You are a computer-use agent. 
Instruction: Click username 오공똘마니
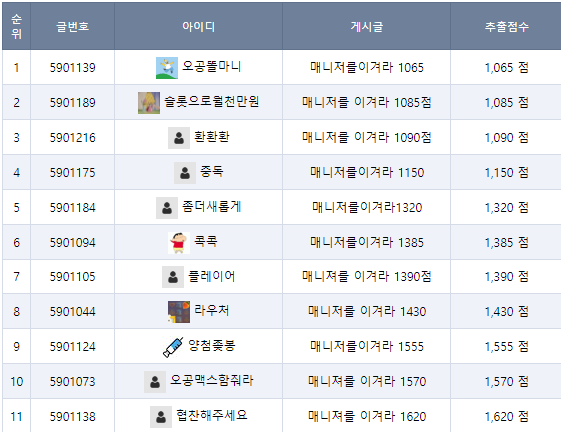click(212, 66)
